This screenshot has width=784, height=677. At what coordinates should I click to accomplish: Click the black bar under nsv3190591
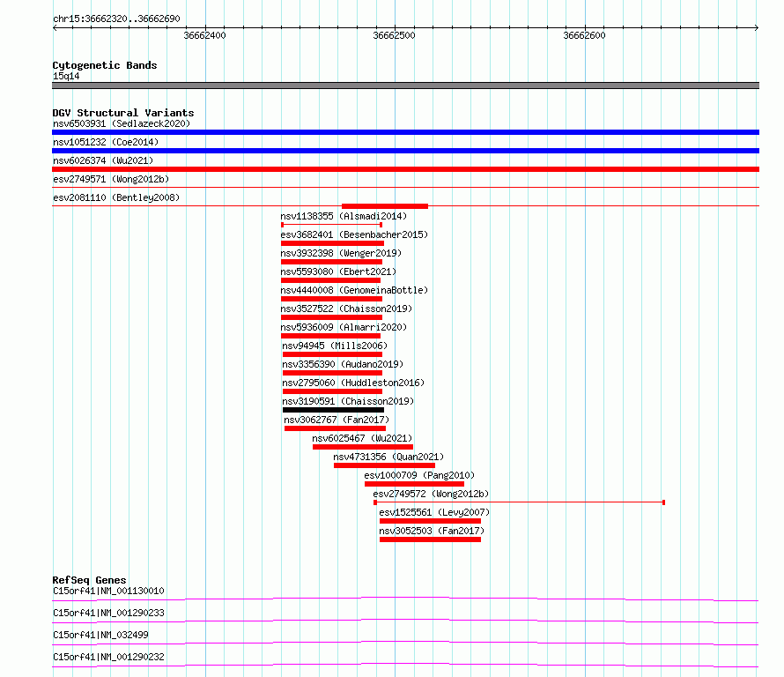[x=334, y=410]
